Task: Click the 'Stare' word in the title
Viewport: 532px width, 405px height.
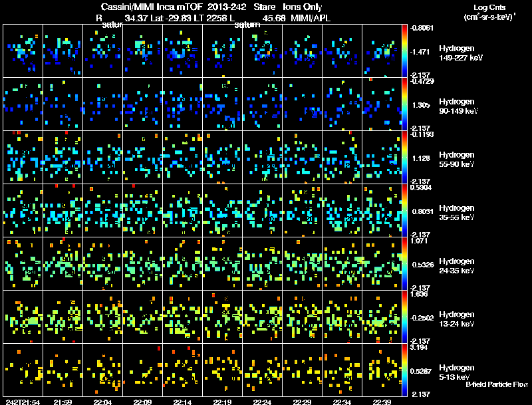Action: pos(264,7)
